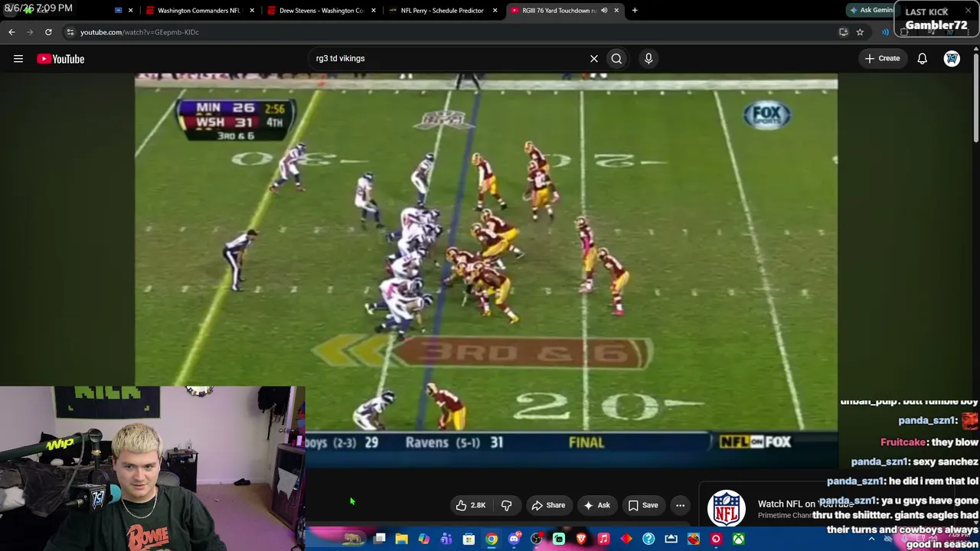
Task: Close the NFL Perry Schedule Predictor tab
Action: tap(495, 11)
